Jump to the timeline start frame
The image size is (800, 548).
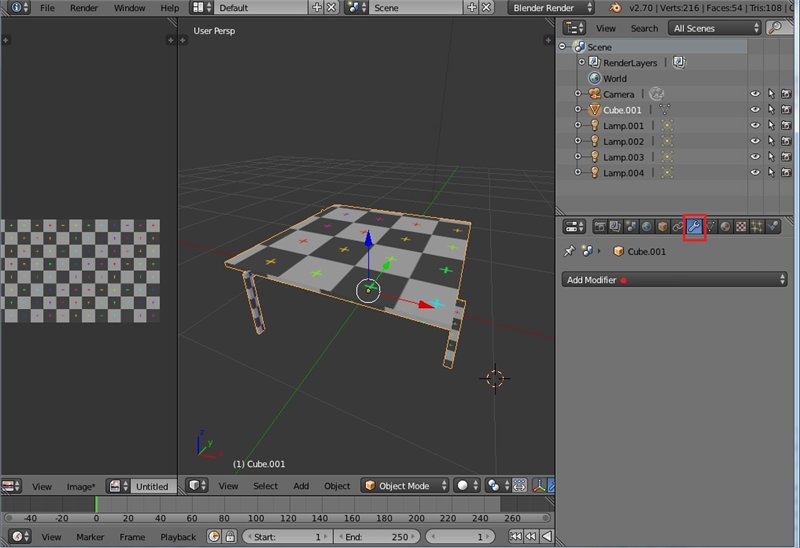coord(516,537)
